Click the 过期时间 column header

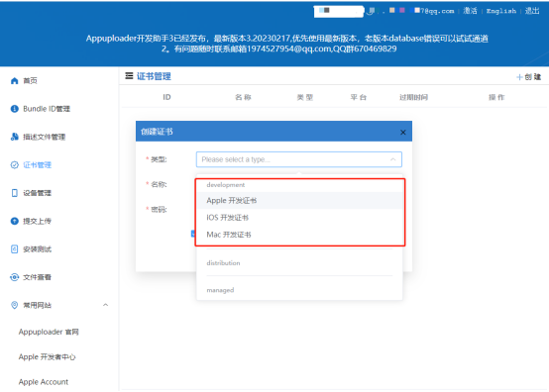414,97
